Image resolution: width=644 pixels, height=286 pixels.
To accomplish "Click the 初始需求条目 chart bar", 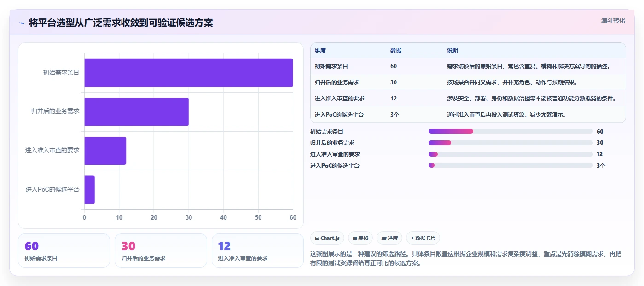I will click(x=189, y=73).
